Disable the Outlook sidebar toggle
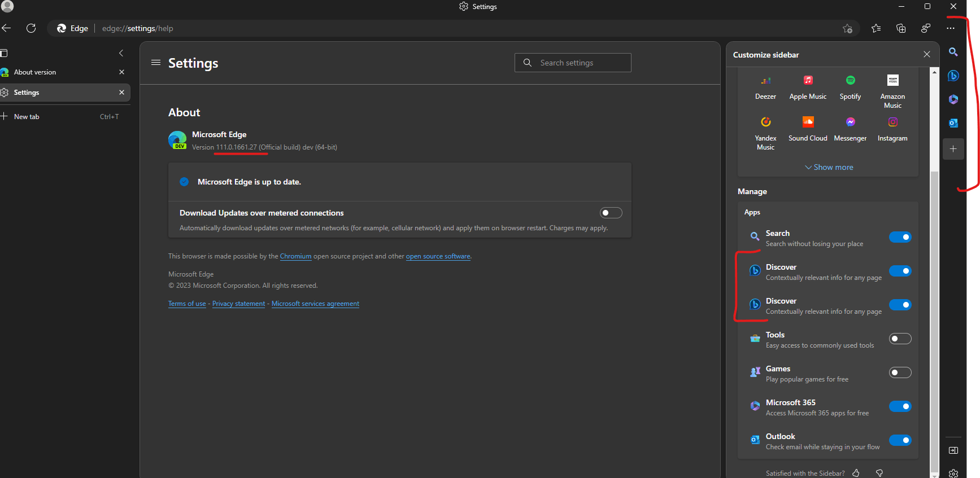 tap(900, 440)
